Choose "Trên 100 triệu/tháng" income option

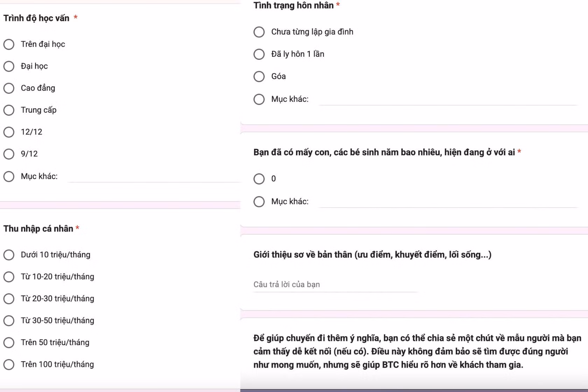pos(9,365)
